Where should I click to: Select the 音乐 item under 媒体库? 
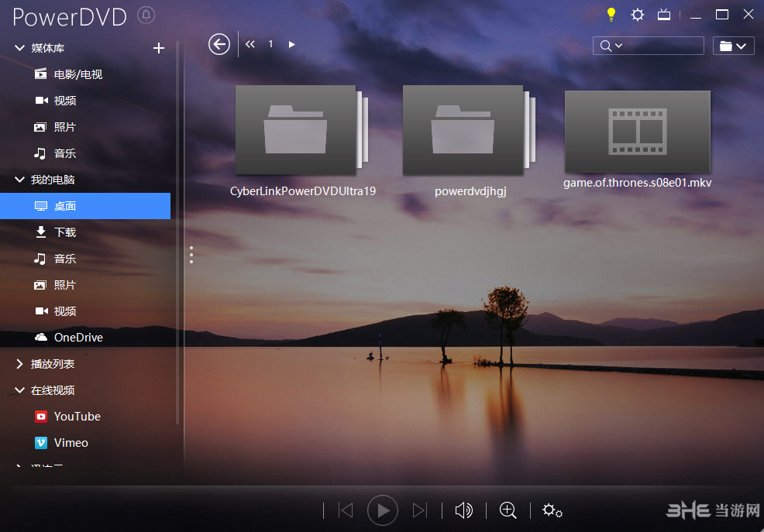click(x=66, y=153)
